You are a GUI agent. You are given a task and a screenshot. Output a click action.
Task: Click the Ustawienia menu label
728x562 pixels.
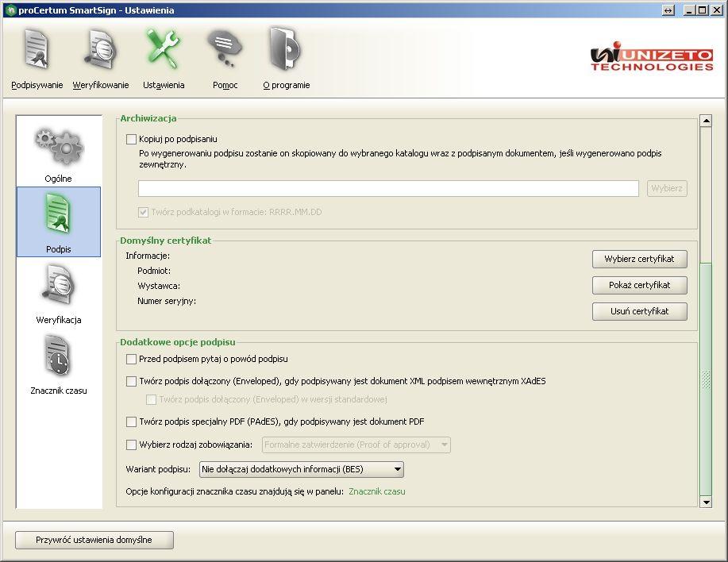pos(164,86)
